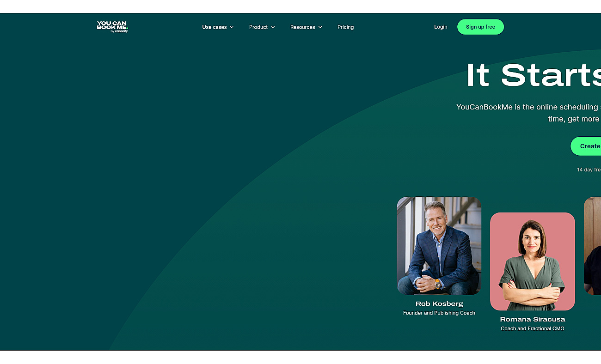The width and height of the screenshot is (601, 364).
Task: Expand the Resources chevron arrow
Action: (320, 27)
